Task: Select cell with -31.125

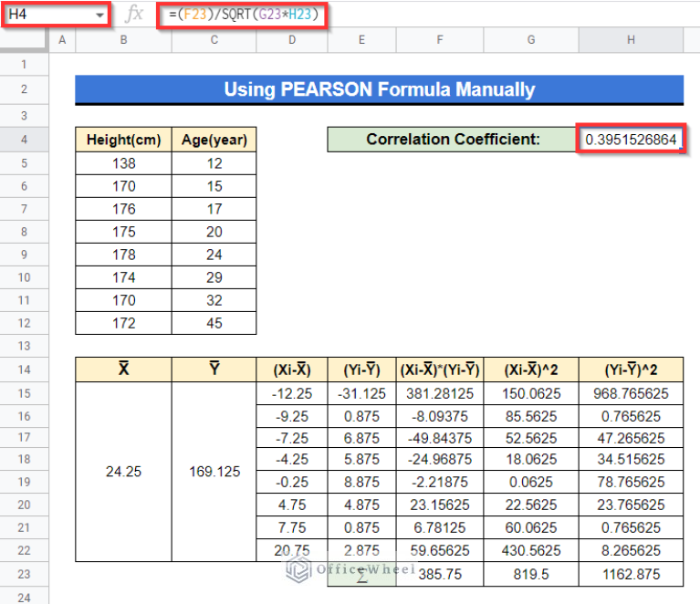Action: [x=361, y=393]
